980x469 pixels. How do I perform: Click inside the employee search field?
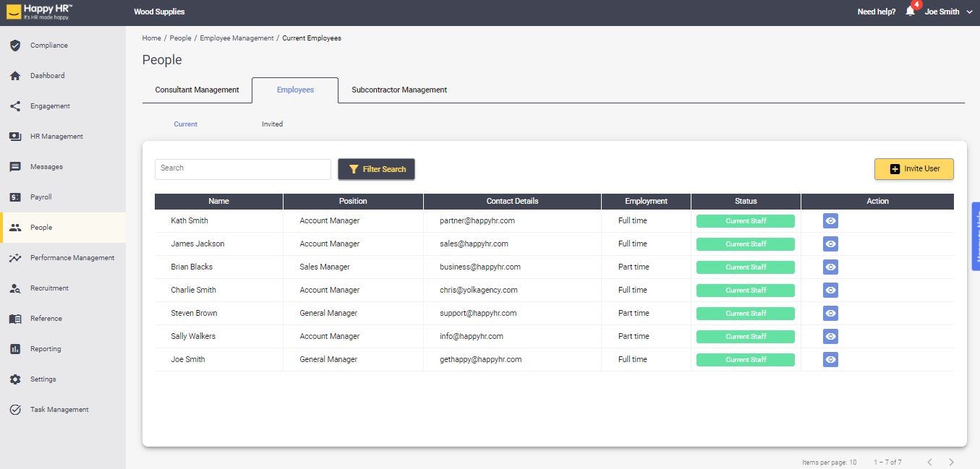(242, 168)
